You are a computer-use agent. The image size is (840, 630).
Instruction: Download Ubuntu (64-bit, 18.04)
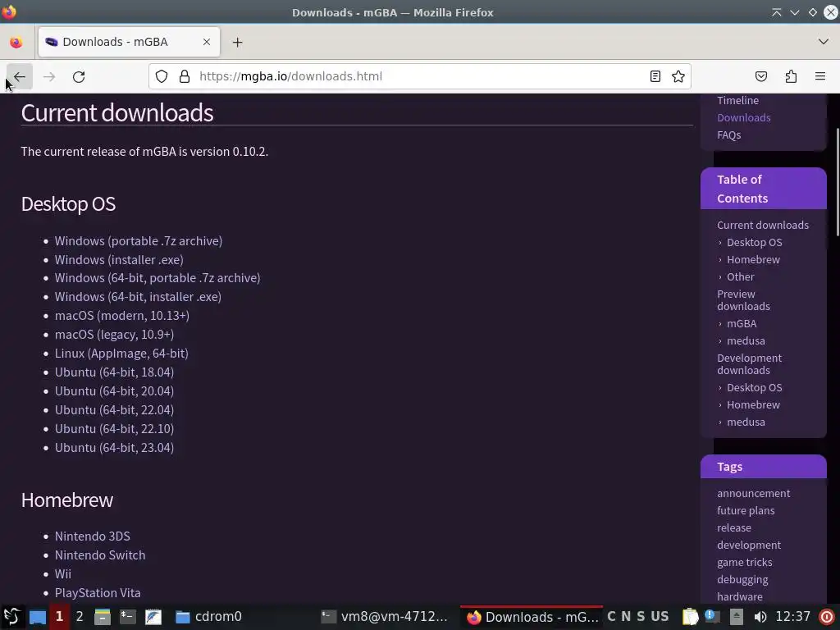click(114, 372)
